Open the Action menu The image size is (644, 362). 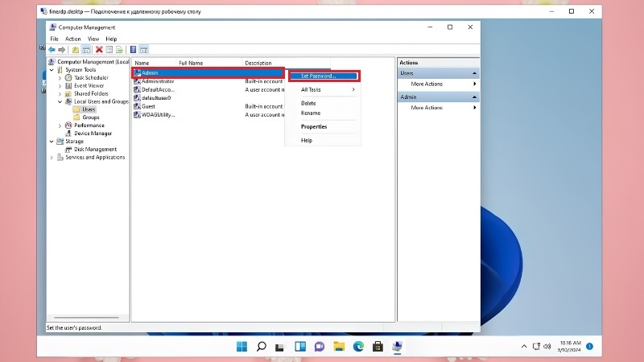(72, 39)
